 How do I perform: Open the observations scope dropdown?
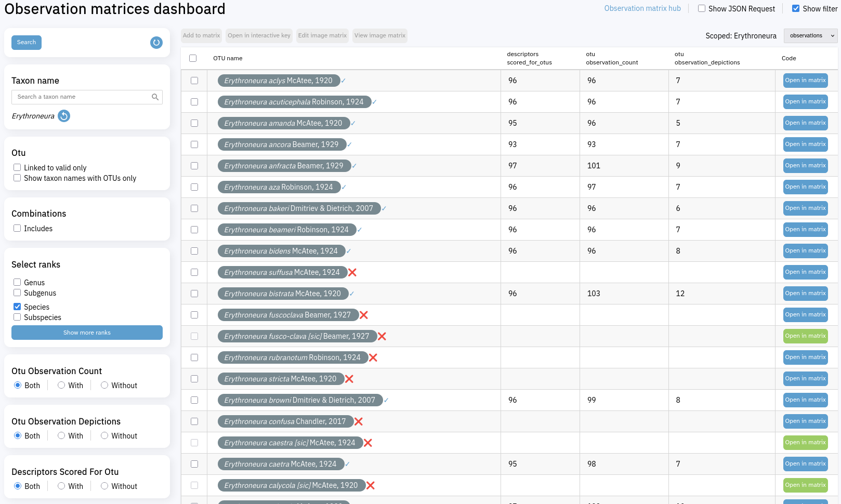point(810,36)
